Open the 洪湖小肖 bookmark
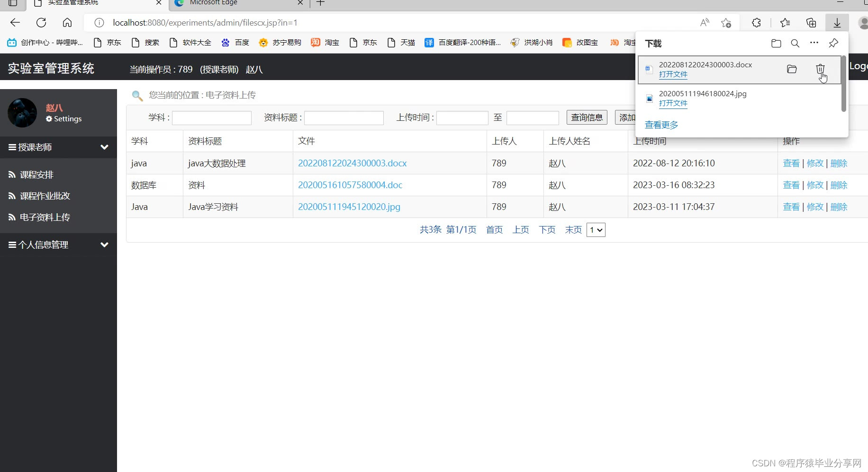 point(532,43)
